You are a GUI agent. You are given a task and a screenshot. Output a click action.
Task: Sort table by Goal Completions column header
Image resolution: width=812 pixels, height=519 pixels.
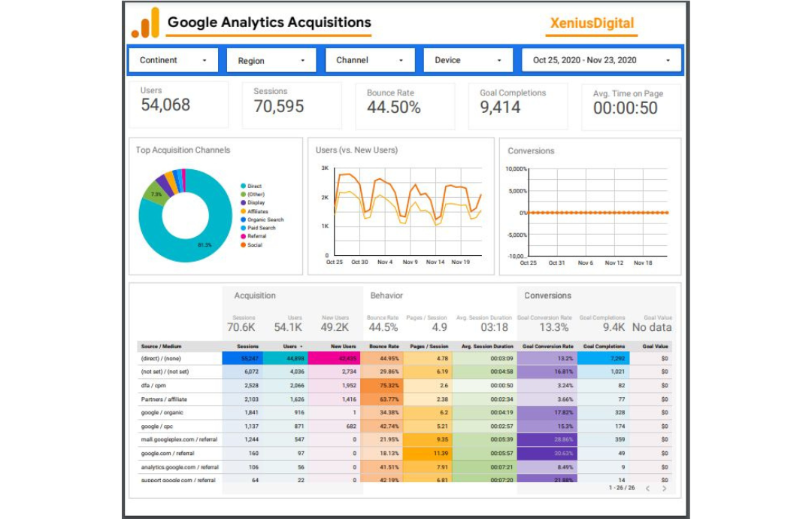(604, 346)
